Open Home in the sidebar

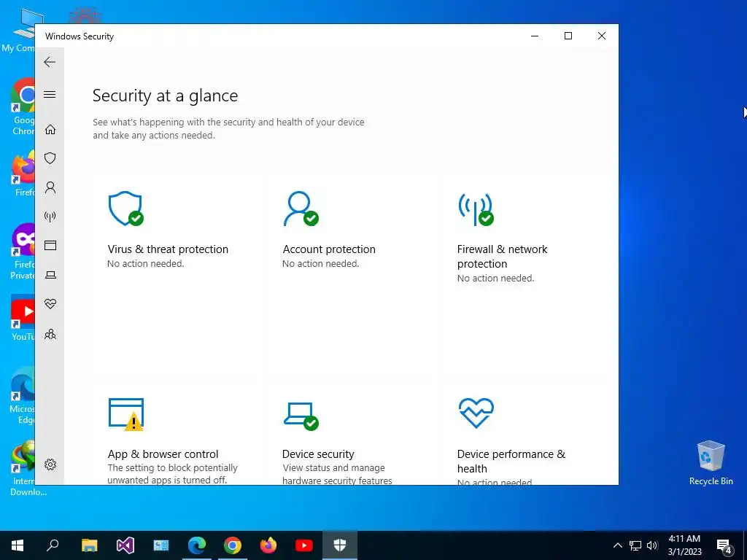coord(50,130)
